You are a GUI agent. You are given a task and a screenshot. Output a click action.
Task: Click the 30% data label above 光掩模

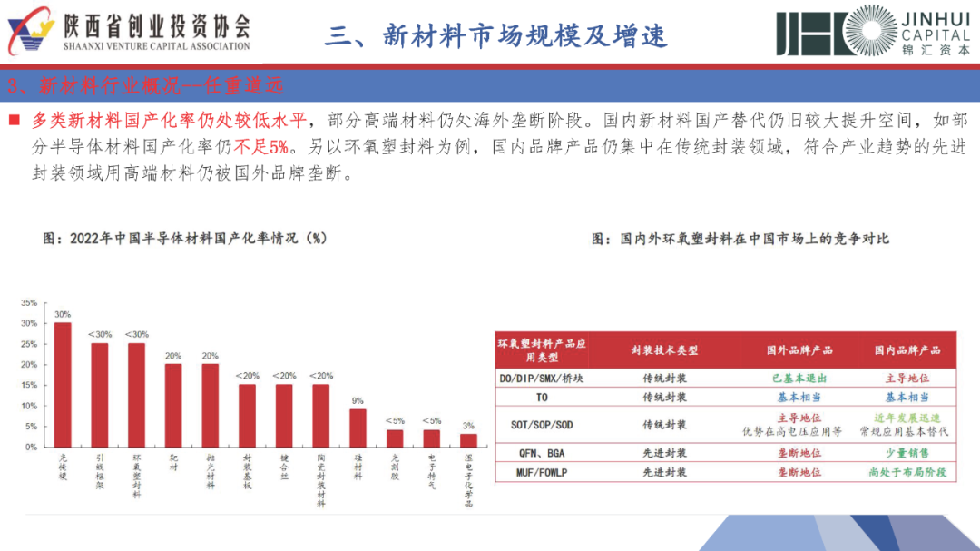tap(63, 315)
